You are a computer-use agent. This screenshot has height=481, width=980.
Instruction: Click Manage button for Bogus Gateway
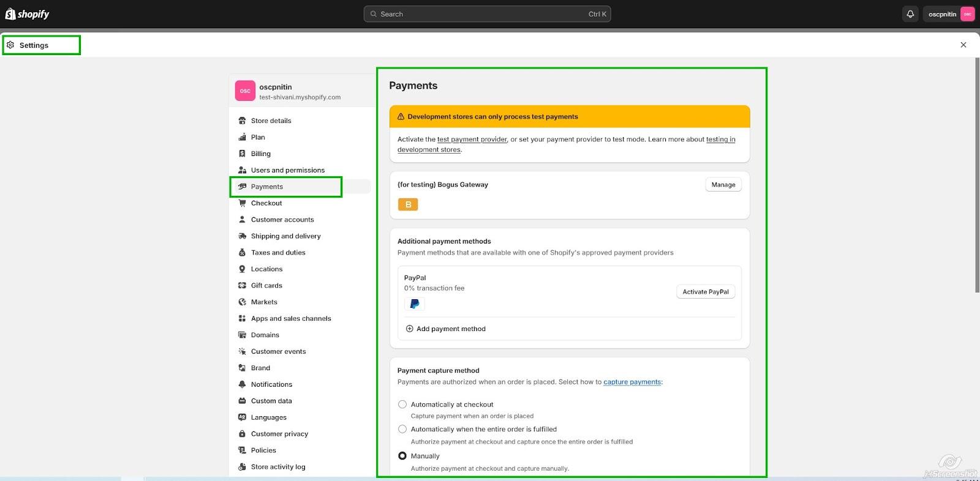(723, 185)
